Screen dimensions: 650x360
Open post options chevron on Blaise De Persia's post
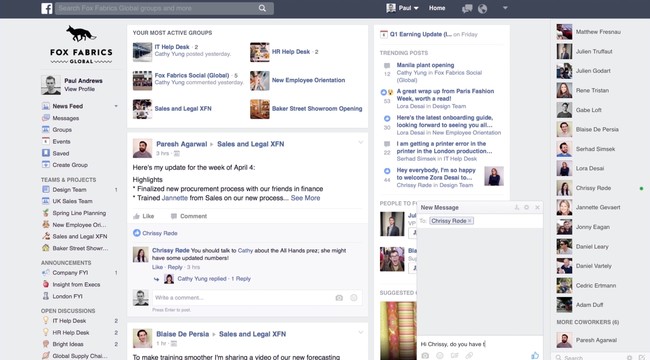(361, 332)
